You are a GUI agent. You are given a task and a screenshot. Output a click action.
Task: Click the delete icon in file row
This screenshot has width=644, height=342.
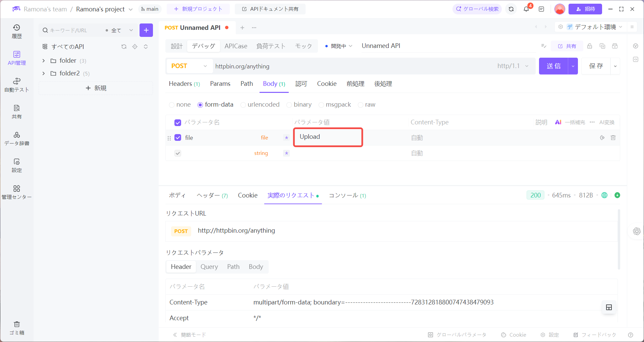[x=613, y=137]
